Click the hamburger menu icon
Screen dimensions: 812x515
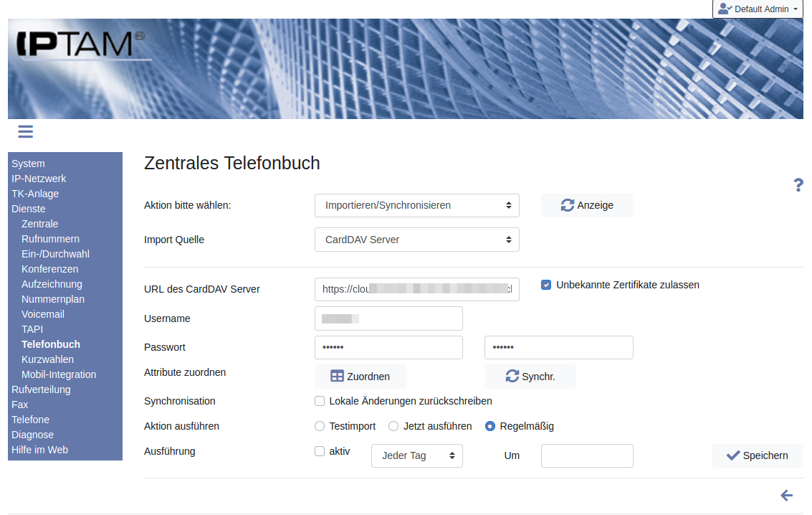pos(26,131)
